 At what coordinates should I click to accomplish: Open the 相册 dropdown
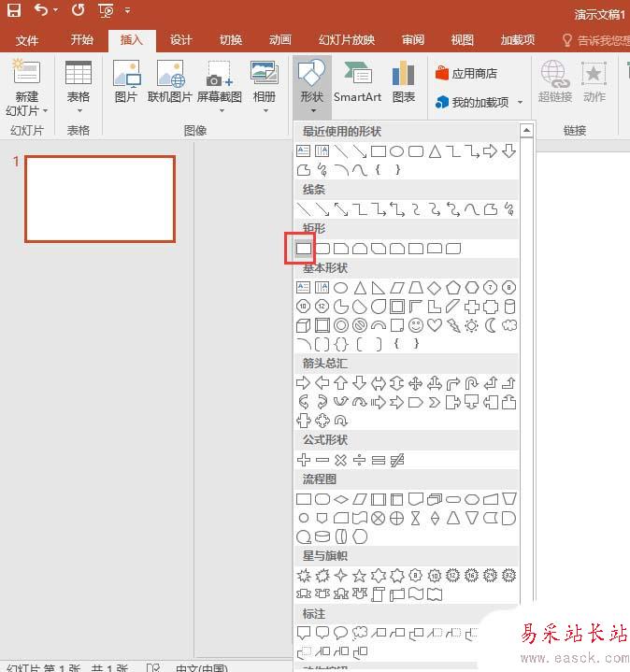pos(264,87)
